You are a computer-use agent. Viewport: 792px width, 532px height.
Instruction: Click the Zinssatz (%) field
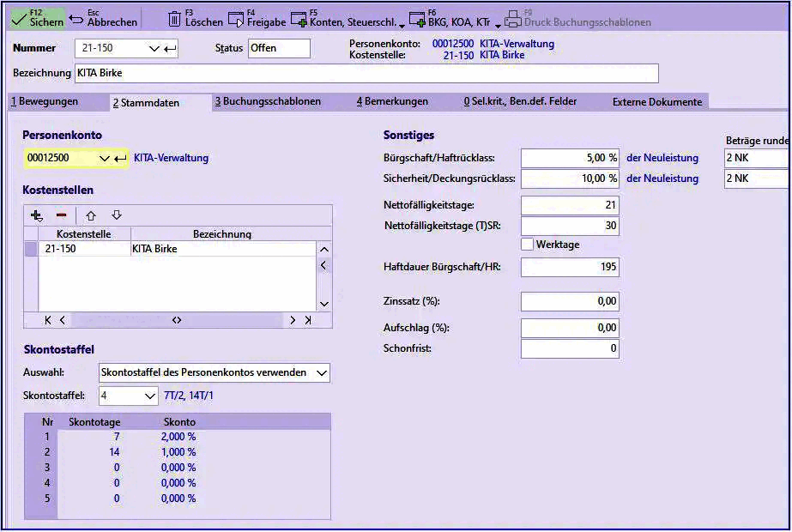tap(570, 302)
